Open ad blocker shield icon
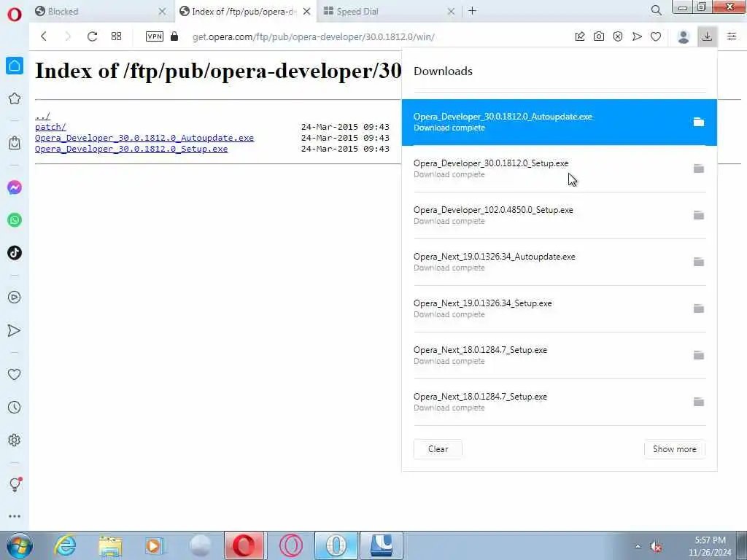This screenshot has height=560, width=747. [618, 36]
